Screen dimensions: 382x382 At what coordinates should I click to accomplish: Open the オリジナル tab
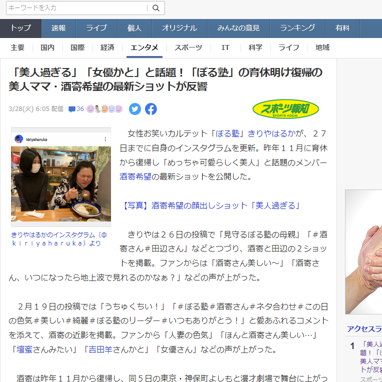click(x=179, y=28)
